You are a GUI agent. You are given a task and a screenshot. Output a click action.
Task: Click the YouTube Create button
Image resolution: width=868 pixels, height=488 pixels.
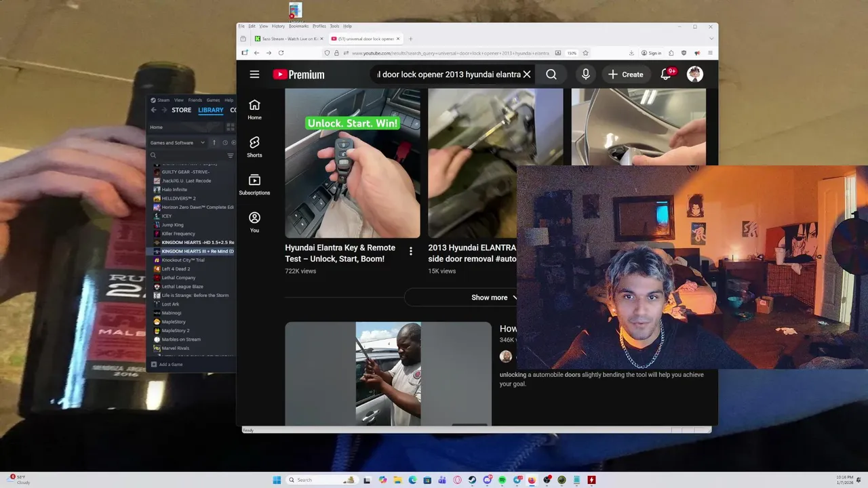click(x=625, y=75)
